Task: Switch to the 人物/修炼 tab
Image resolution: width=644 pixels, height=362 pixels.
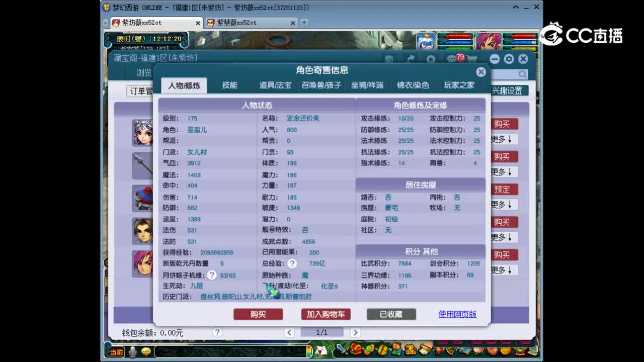Action: coord(184,85)
